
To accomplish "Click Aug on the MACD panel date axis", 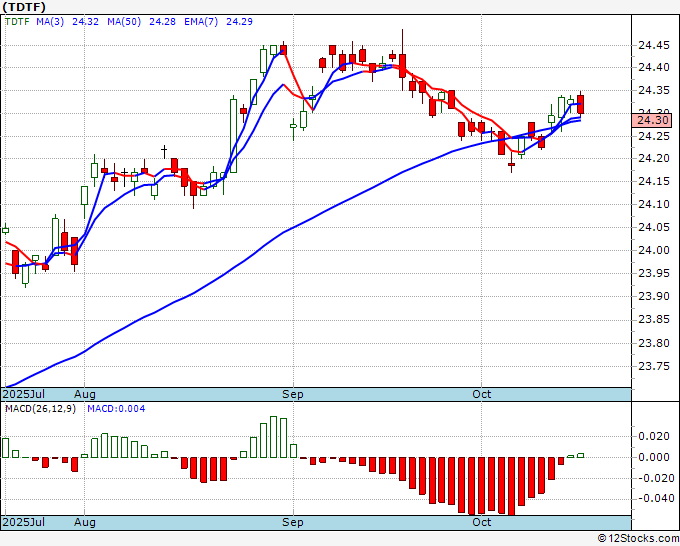I will click(85, 522).
